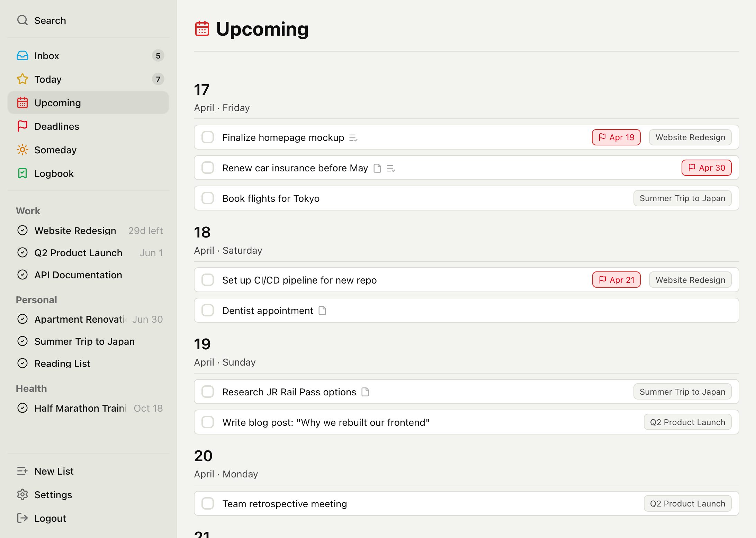Click notes icon on Research JR Rail Pass
Image resolution: width=756 pixels, height=538 pixels.
(365, 392)
